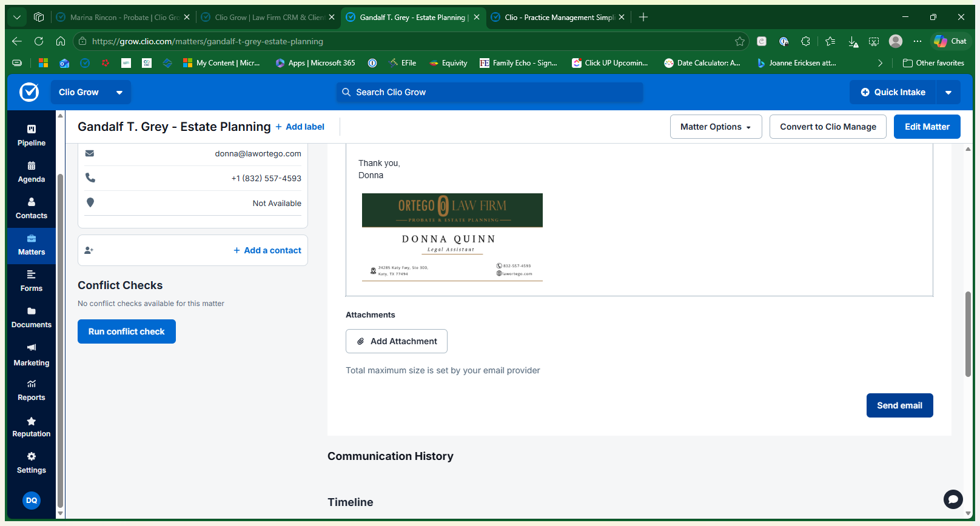Open the EFile bookmark

[403, 63]
